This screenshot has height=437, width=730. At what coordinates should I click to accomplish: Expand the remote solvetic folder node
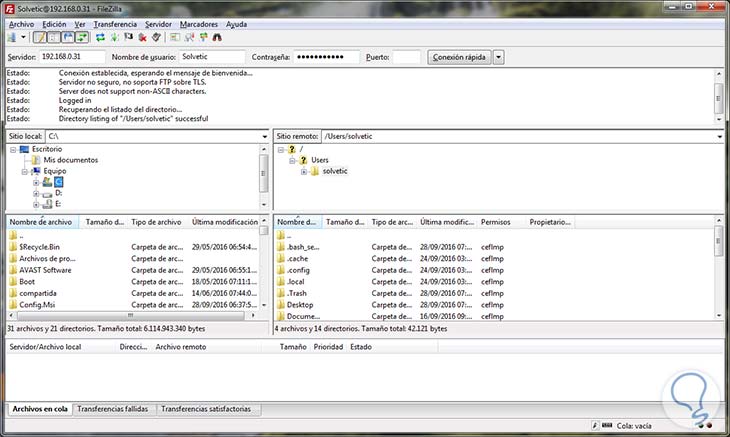(304, 172)
